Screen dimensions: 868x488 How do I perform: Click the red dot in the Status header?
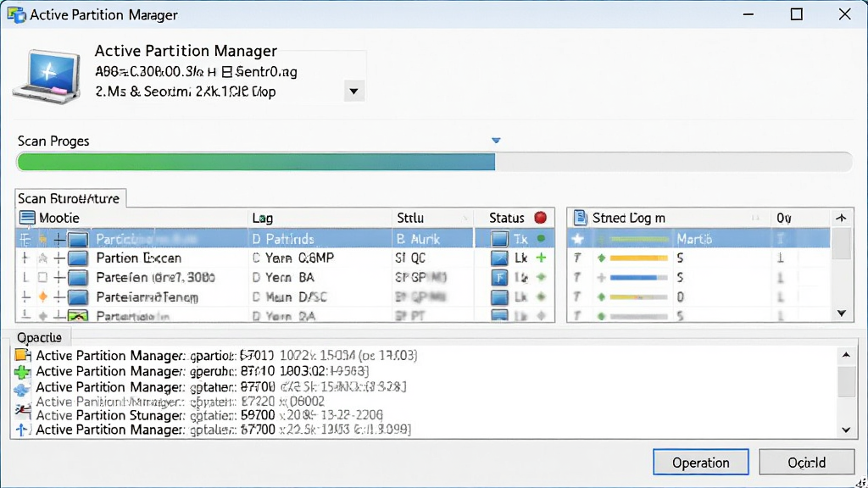[x=540, y=218]
